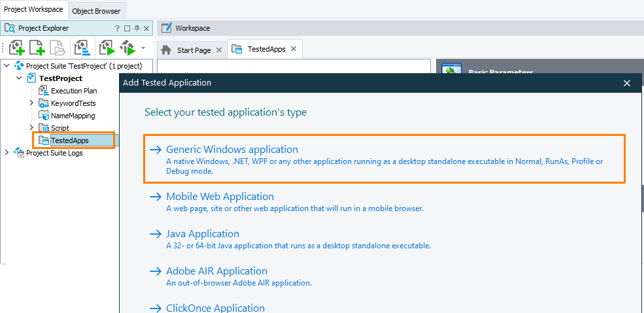
Task: Expand the Script tree node
Action: click(x=31, y=128)
